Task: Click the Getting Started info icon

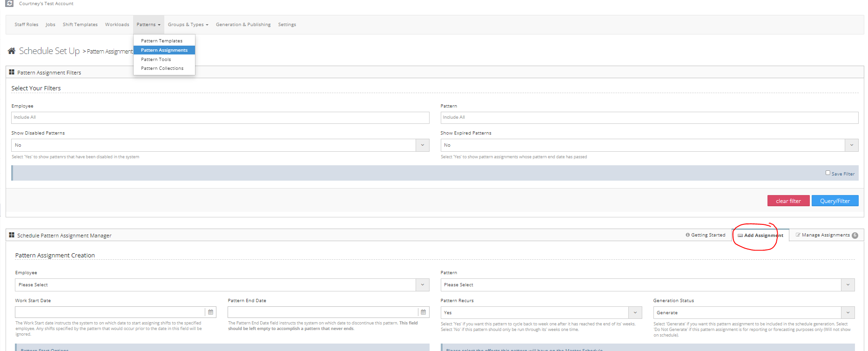Action: click(687, 235)
